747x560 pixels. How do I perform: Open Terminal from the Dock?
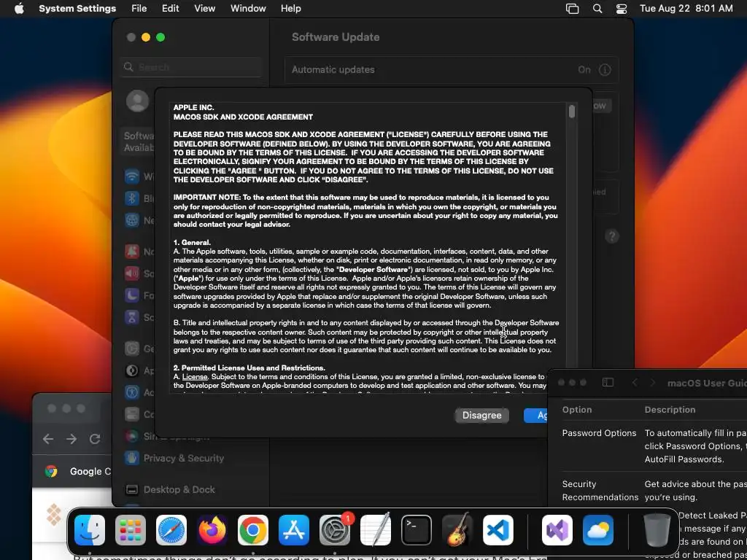tap(417, 530)
